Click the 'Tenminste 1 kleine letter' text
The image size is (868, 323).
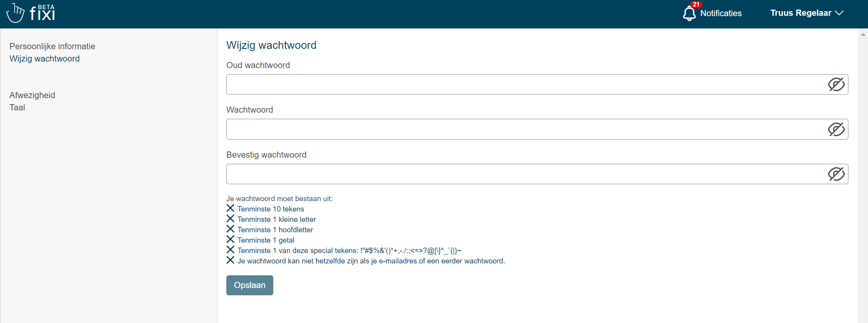(x=276, y=219)
